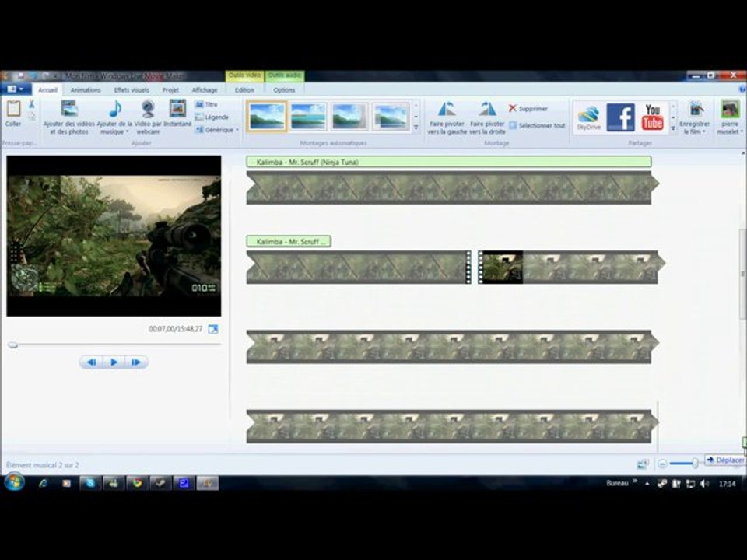Open the Edition tab under video tools
The width and height of the screenshot is (747, 560).
coord(244,90)
